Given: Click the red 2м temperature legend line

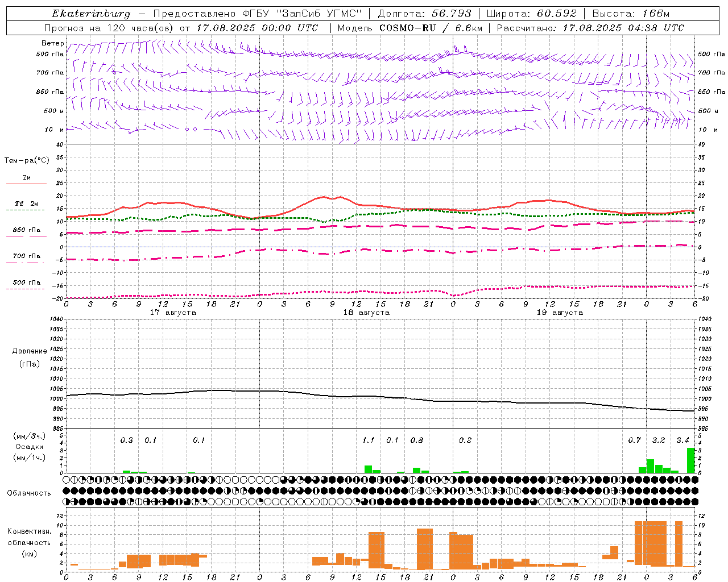Looking at the screenshot, I should [26, 184].
